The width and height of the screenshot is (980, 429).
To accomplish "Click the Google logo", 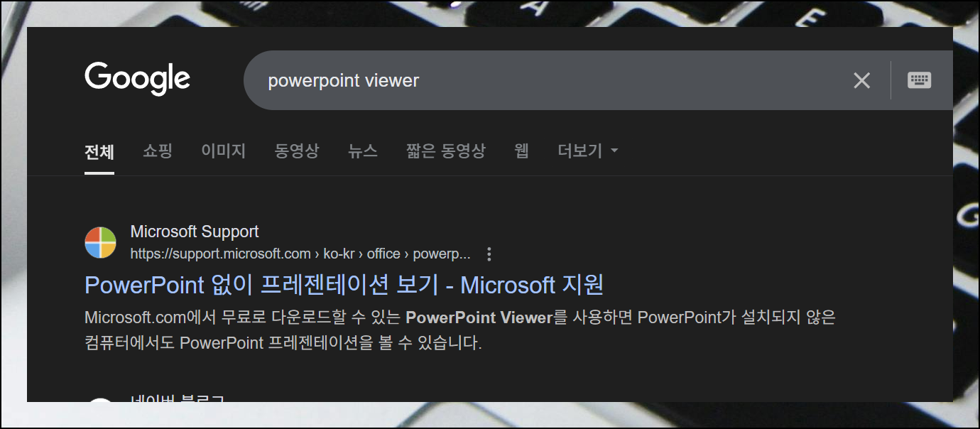I will 137,78.
